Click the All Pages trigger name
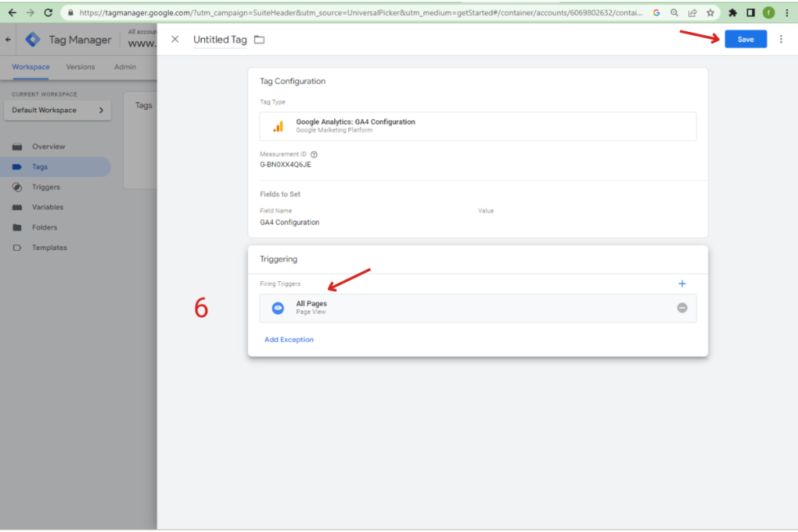Screen dimensions: 798x532 [x=312, y=304]
